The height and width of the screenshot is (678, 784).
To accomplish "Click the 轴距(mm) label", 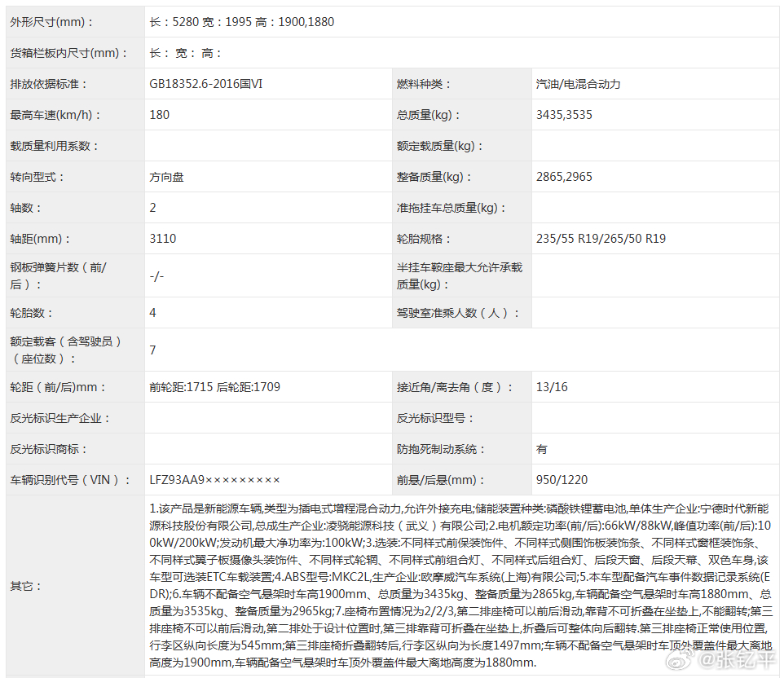I will 40,239.
